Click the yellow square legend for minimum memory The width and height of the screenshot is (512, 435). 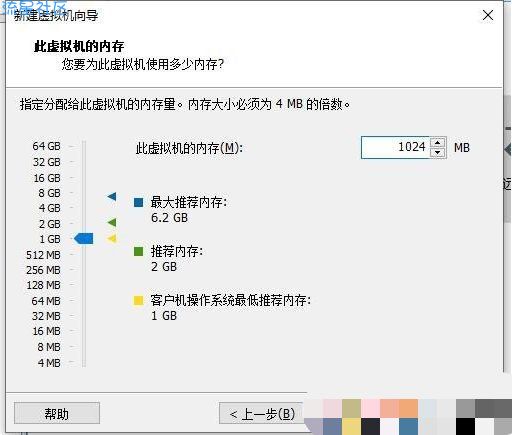coord(138,300)
